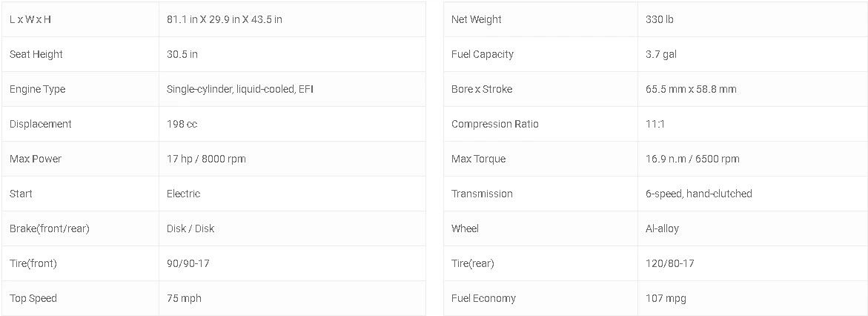
Task: Select the Top Speed value 75 mph
Action: tap(184, 298)
